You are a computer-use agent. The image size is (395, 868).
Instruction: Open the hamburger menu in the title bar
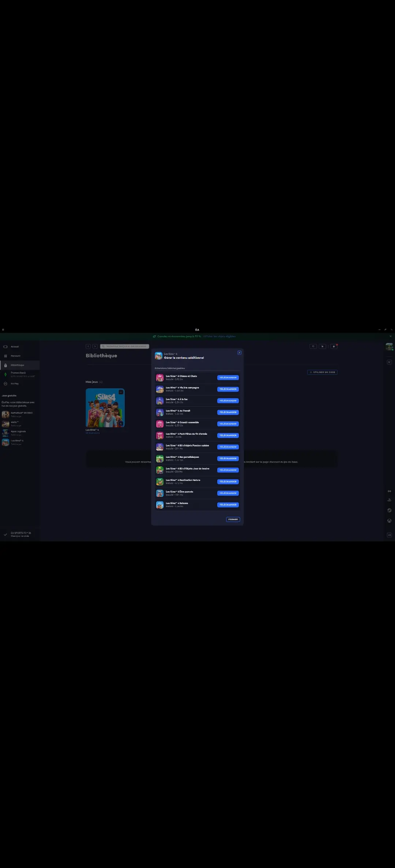pos(3,330)
